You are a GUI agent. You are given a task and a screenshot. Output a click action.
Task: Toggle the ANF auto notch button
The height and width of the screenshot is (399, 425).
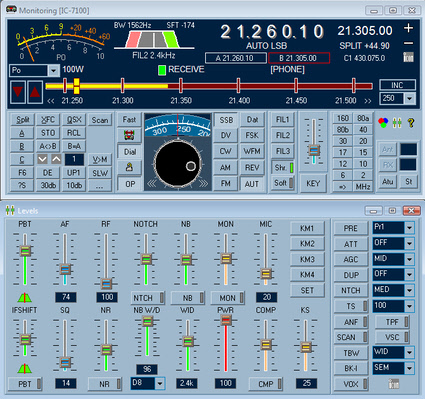pyautogui.click(x=351, y=322)
